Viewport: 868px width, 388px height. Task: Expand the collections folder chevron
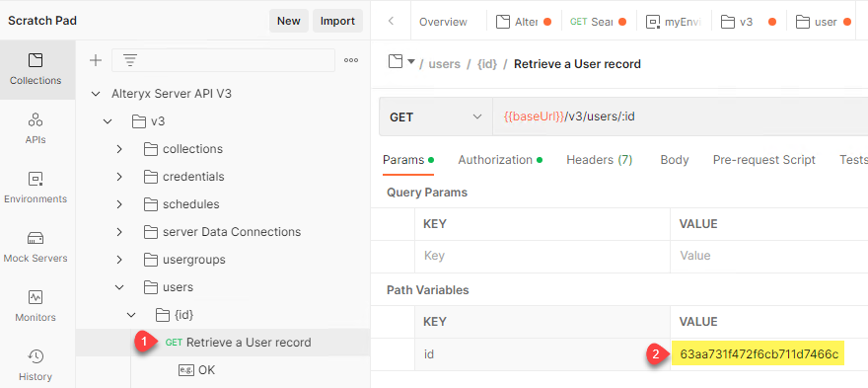tap(119, 149)
